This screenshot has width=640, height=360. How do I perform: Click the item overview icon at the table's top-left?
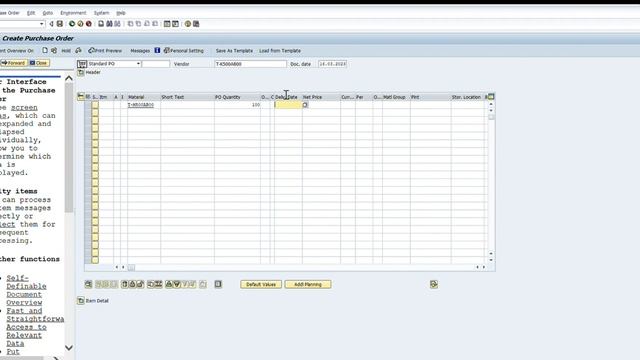pos(81,97)
